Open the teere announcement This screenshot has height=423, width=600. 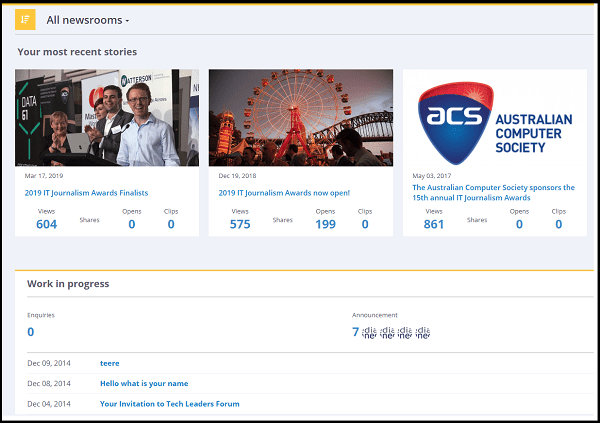pos(110,363)
